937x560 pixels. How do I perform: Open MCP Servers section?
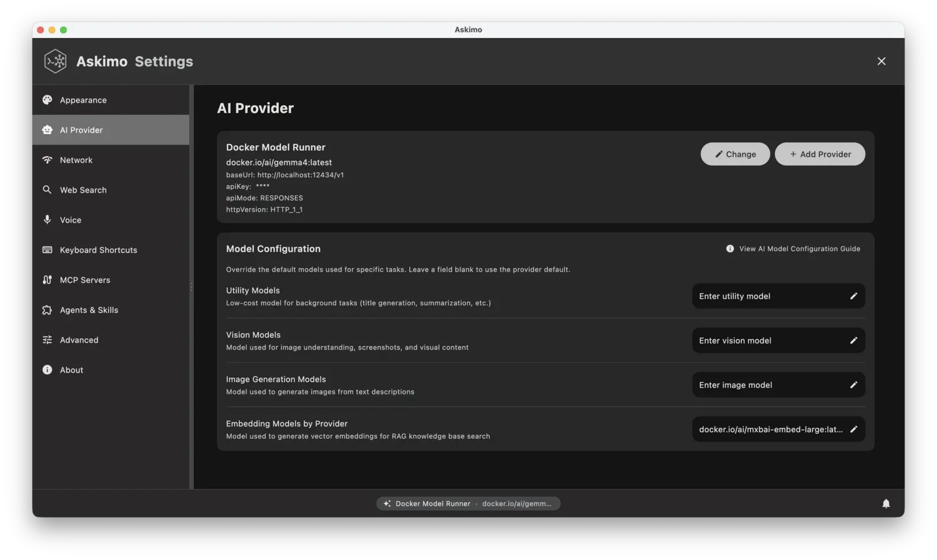pos(111,280)
